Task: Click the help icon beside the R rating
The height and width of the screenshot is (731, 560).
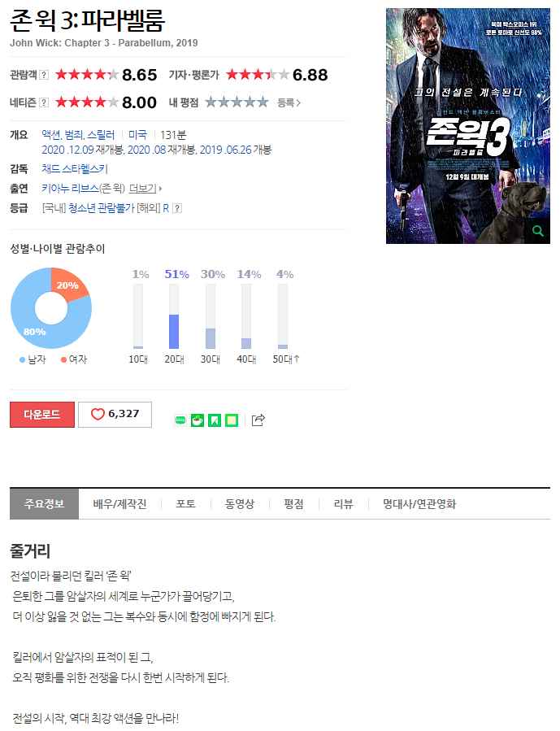Action: 177,208
